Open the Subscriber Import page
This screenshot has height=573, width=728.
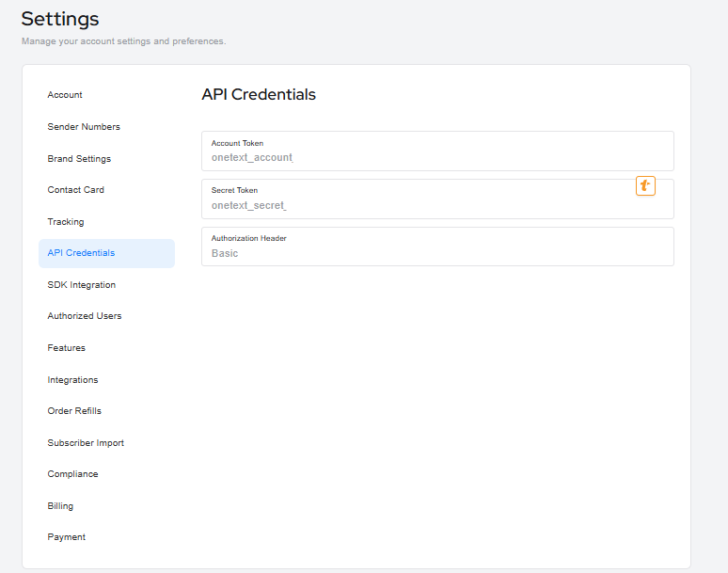(x=86, y=443)
